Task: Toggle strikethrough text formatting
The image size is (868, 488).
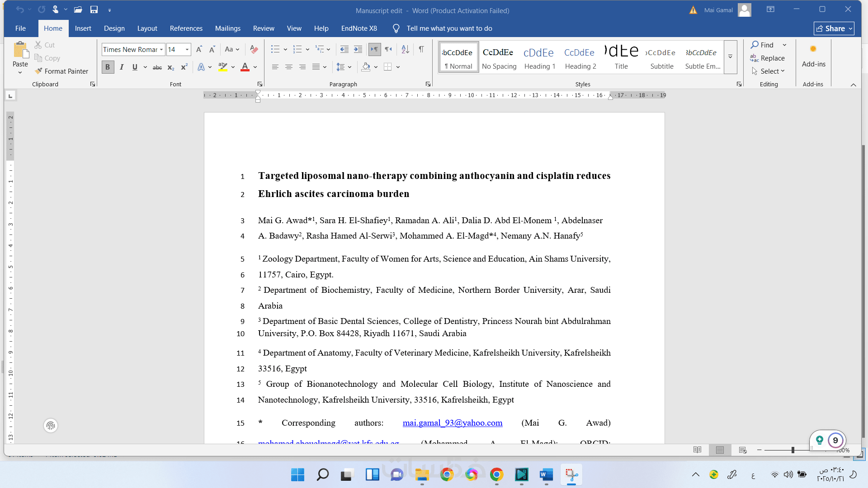Action: pos(157,67)
